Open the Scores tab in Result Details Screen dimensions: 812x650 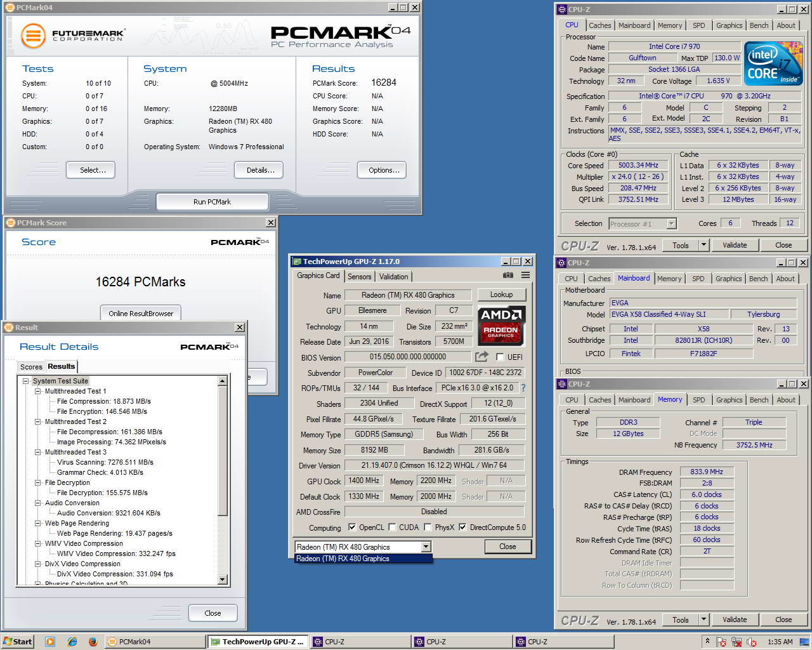pyautogui.click(x=31, y=367)
